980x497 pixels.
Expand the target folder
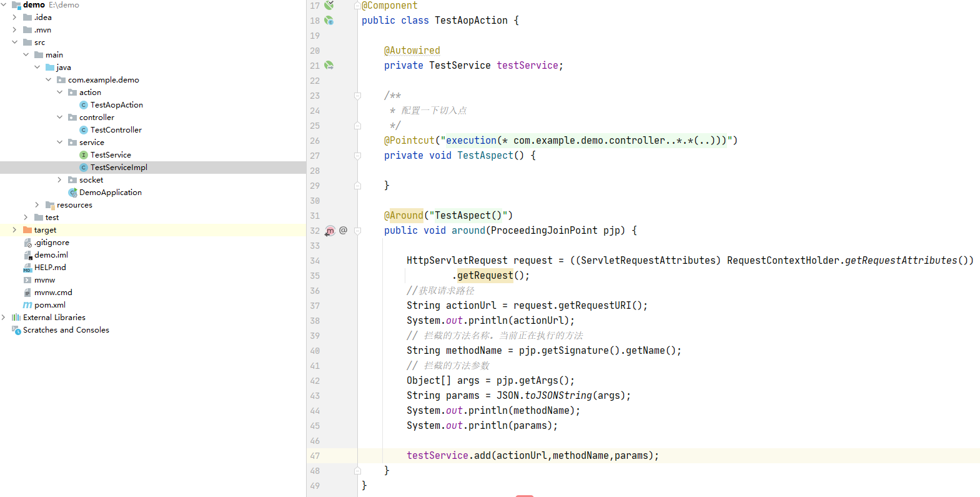[x=14, y=230]
